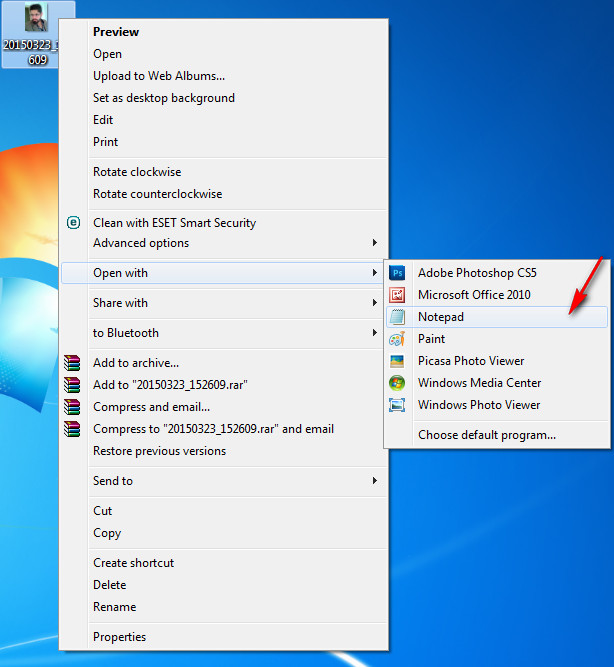Click the Adobe Photoshop CS5 icon
Image resolution: width=614 pixels, height=667 pixels.
[x=397, y=273]
